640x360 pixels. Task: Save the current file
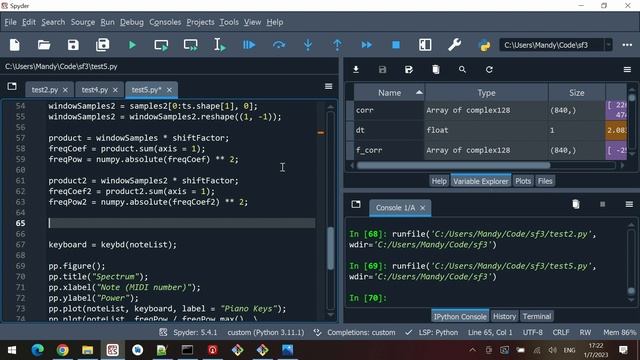point(73,45)
